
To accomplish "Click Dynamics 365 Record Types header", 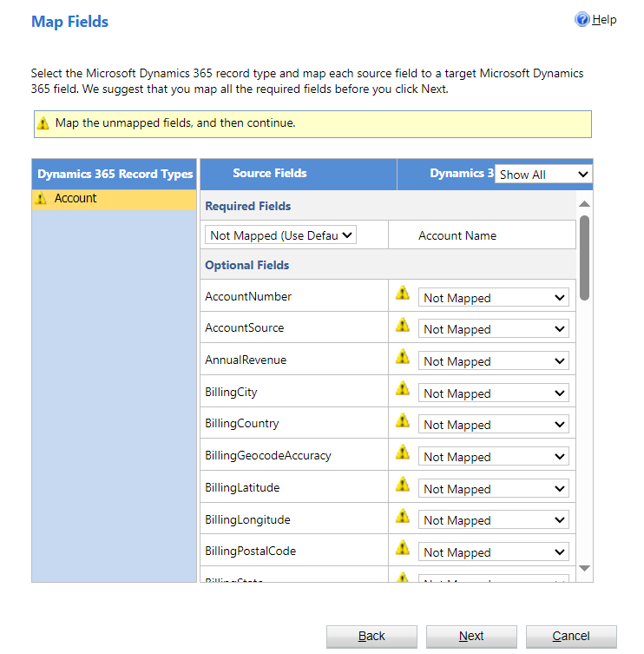I will 115,174.
